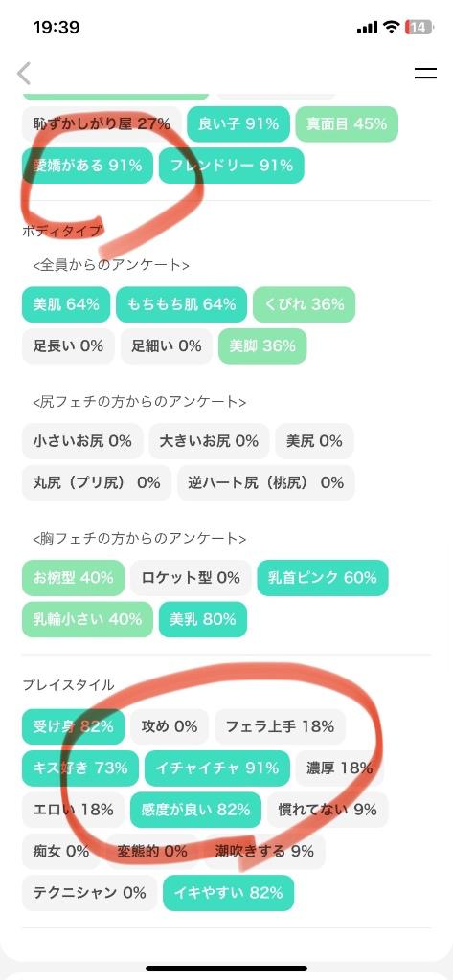The image size is (453, 980).
Task: Tap the back chevron arrow
Action: point(24,73)
